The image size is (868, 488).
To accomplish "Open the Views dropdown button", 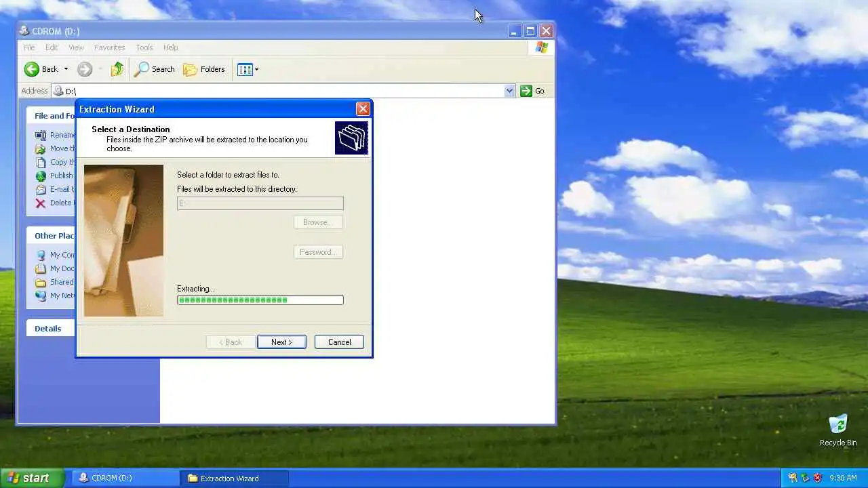I will (x=248, y=69).
